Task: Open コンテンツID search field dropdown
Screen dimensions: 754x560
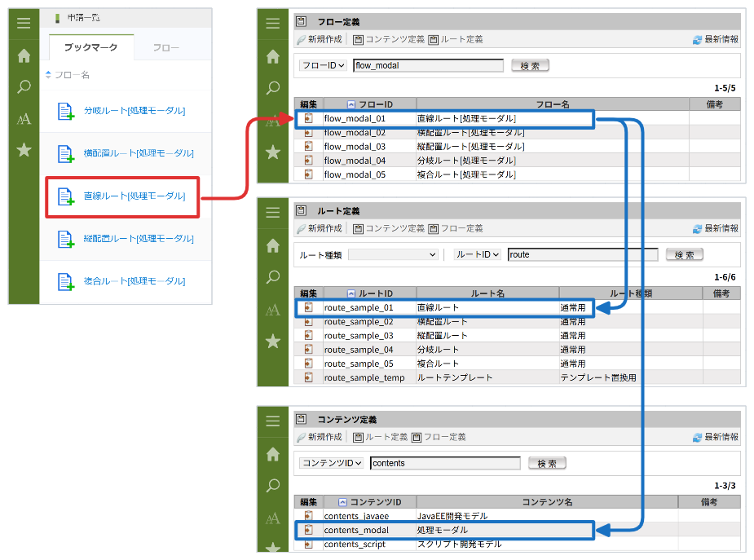Action: [331, 463]
